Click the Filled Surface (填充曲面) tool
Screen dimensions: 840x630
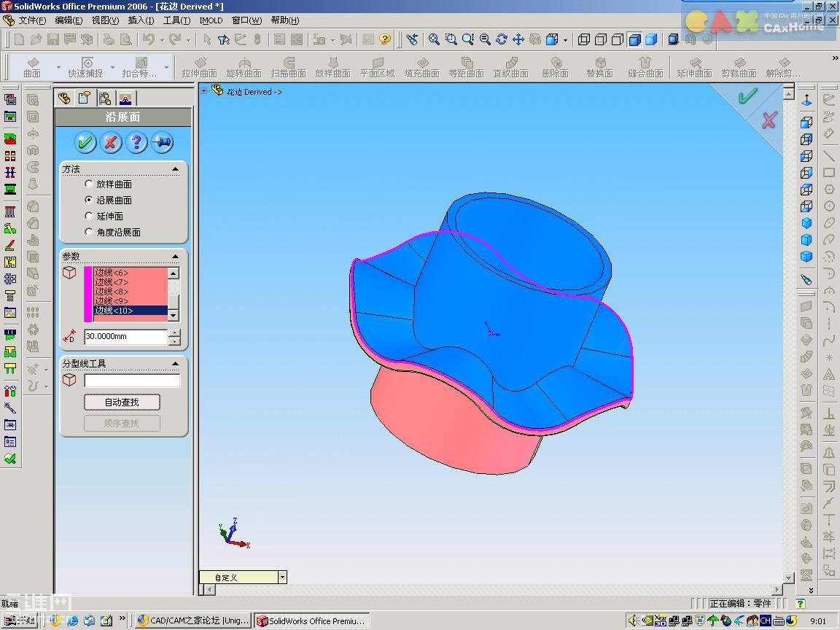click(421, 68)
